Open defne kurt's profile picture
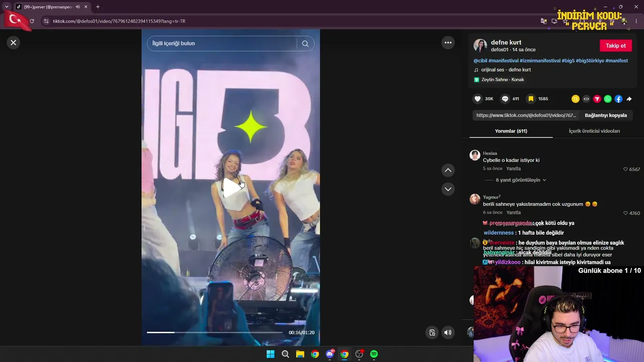Viewport: 644px width, 362px height. click(x=480, y=46)
